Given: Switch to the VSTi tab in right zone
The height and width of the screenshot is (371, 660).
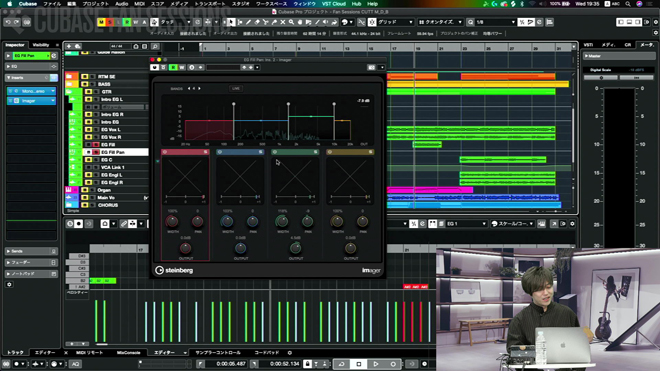Looking at the screenshot, I should click(588, 45).
